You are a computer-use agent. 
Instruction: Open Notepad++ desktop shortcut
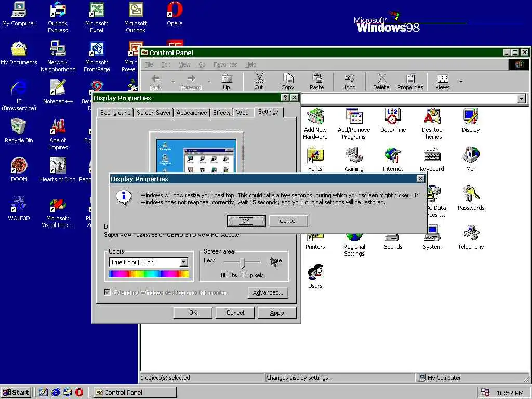click(x=58, y=92)
